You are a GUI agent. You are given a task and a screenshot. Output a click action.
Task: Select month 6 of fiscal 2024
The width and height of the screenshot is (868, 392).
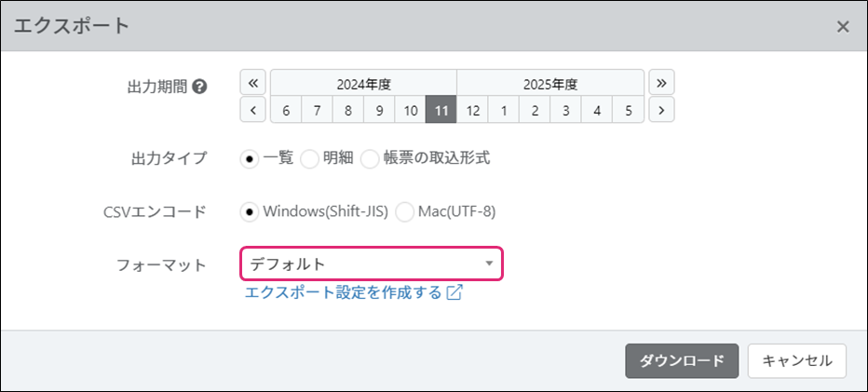tap(286, 110)
